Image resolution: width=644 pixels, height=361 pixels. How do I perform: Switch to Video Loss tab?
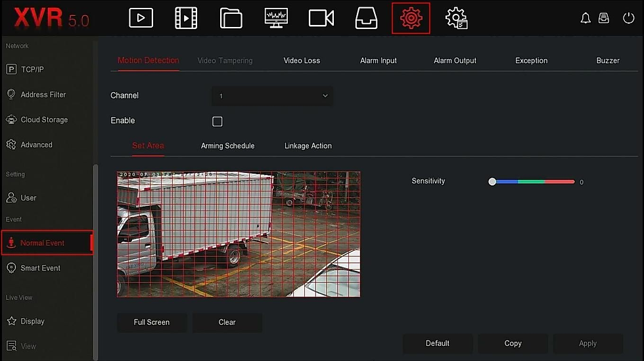(302, 60)
